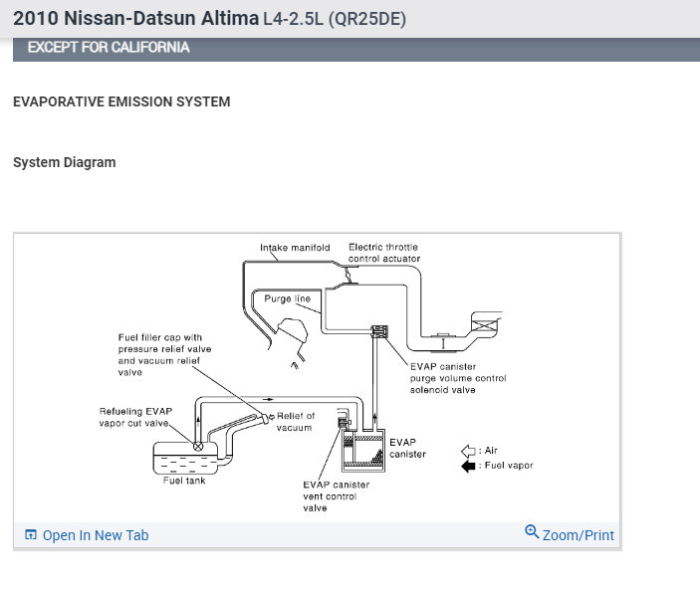Image resolution: width=700 pixels, height=589 pixels.
Task: Click the 'Electric throttle control actuator' label
Action: point(384,253)
